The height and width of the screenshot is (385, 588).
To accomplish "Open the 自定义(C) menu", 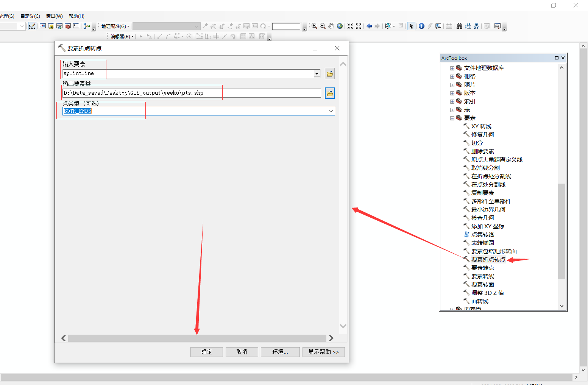I will 30,16.
